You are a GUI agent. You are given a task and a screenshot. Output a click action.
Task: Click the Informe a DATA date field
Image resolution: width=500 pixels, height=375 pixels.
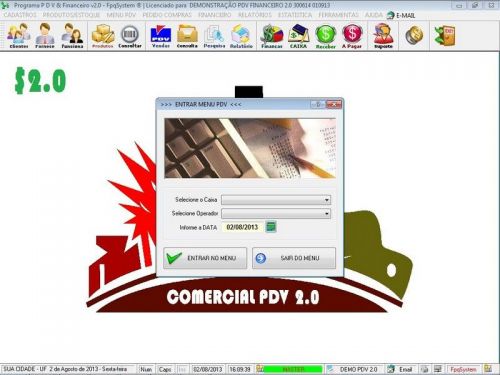242,227
